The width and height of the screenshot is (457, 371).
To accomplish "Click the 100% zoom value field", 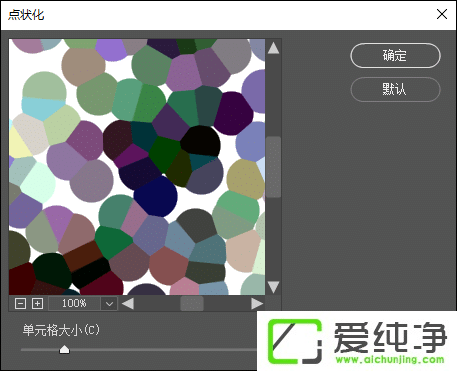I will (74, 304).
